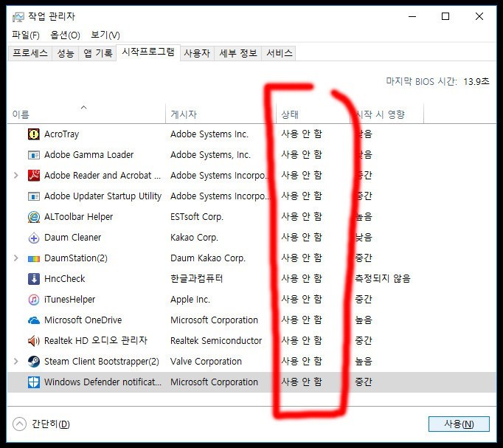
Task: Maximize the Task Manager window
Action: [x=445, y=16]
